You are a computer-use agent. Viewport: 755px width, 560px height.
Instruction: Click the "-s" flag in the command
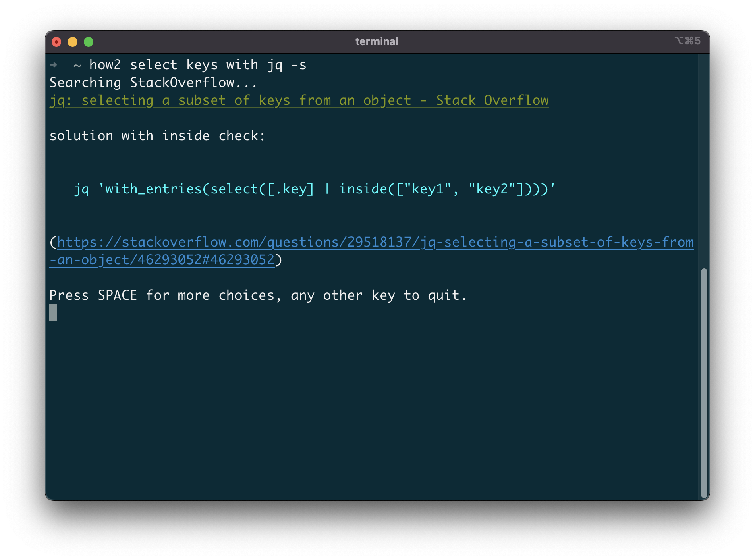pos(299,65)
